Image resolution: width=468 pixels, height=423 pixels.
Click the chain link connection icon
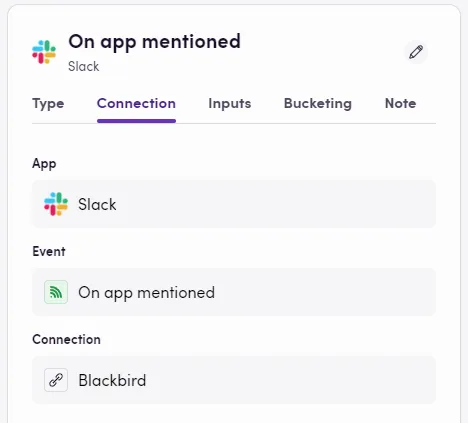click(56, 380)
